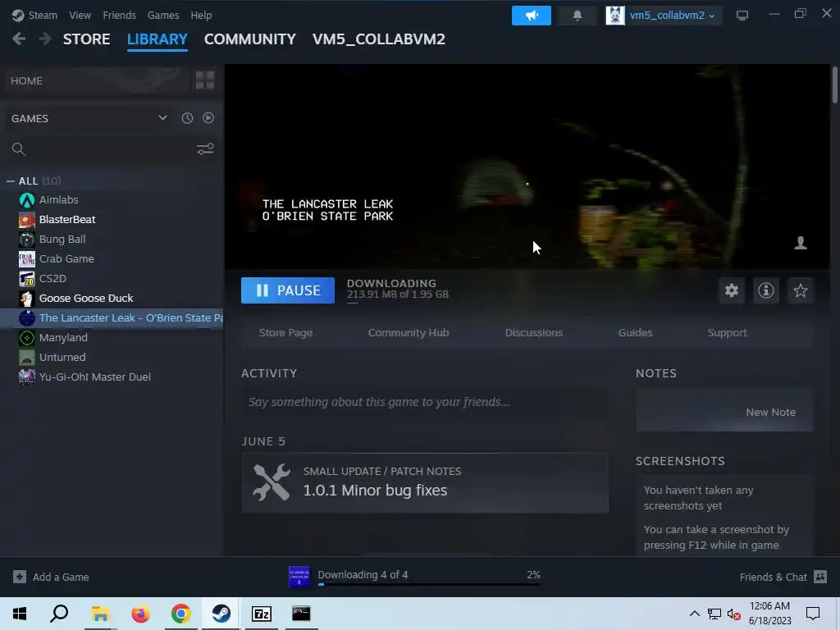Open the View menu
This screenshot has height=630, width=840.
click(x=80, y=15)
